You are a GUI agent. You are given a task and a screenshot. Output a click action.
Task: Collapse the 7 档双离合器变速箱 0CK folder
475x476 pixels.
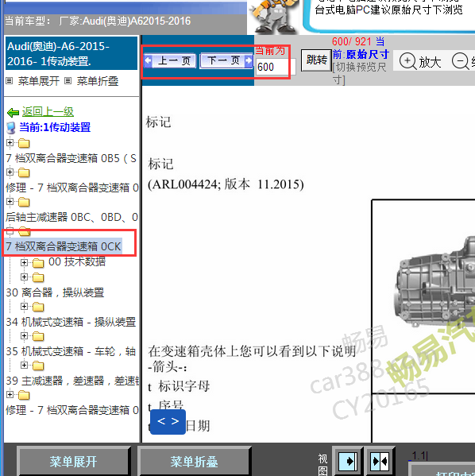pyautogui.click(x=10, y=231)
